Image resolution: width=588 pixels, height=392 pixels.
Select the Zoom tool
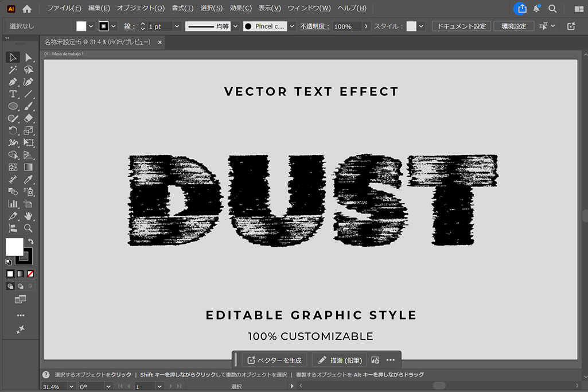click(28, 228)
